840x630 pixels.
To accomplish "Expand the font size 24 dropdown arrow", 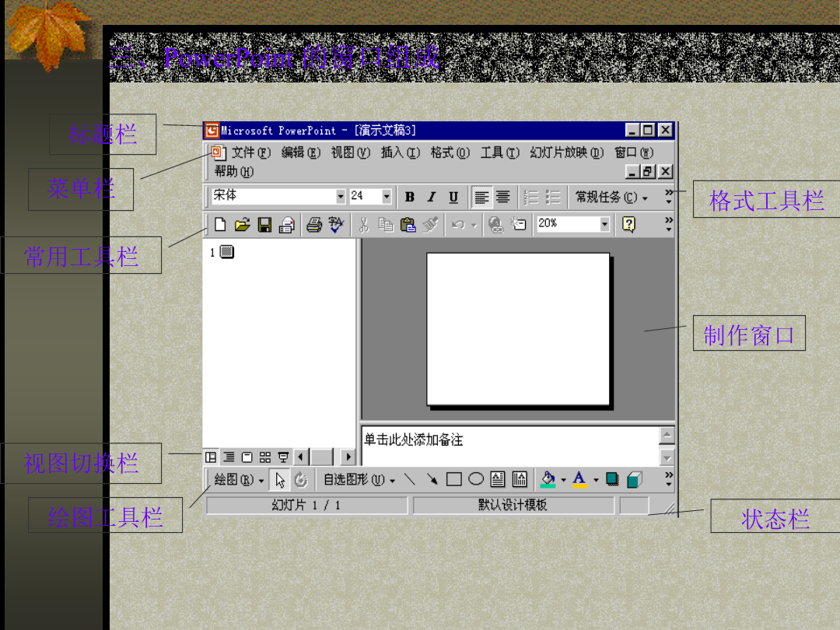I will coord(387,197).
